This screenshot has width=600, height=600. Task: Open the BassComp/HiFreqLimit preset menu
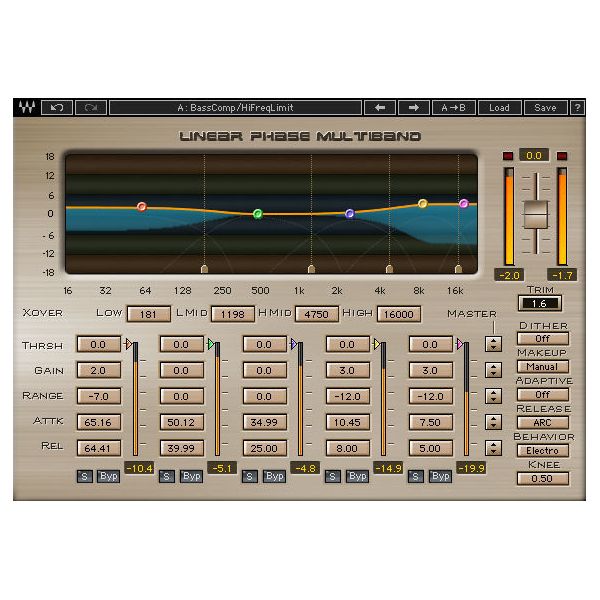pyautogui.click(x=235, y=108)
